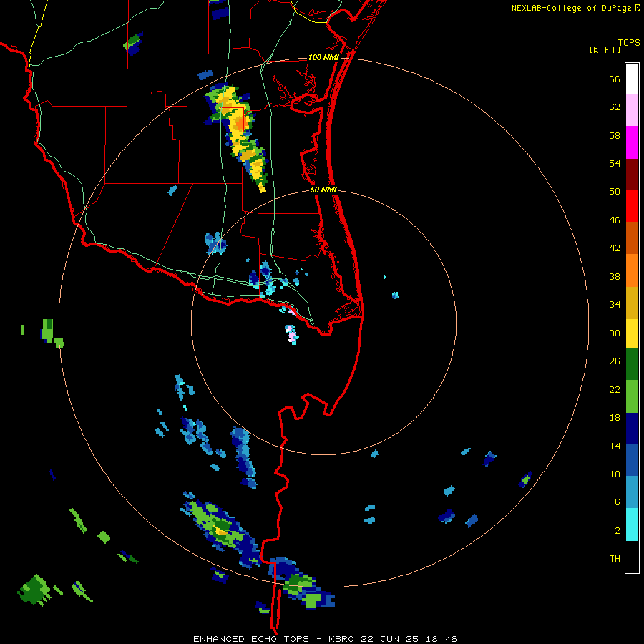Click the "22 JUN 25" date text
Viewport: 644px width, 644px height.
(389, 639)
